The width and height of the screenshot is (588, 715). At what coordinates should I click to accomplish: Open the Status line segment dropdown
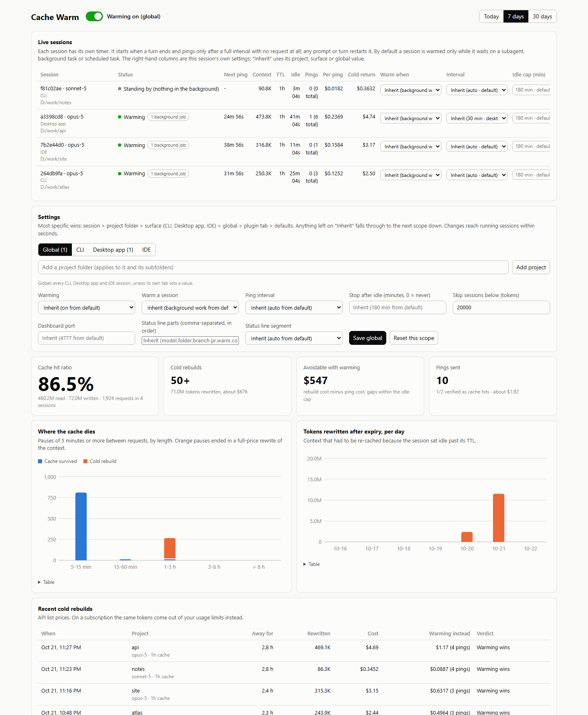coord(294,338)
